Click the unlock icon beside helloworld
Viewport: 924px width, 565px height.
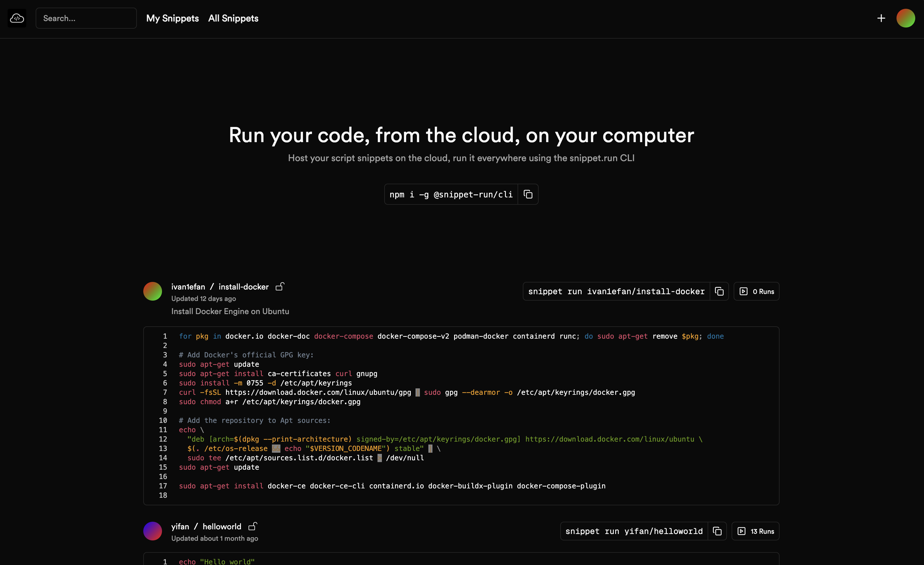pyautogui.click(x=252, y=526)
